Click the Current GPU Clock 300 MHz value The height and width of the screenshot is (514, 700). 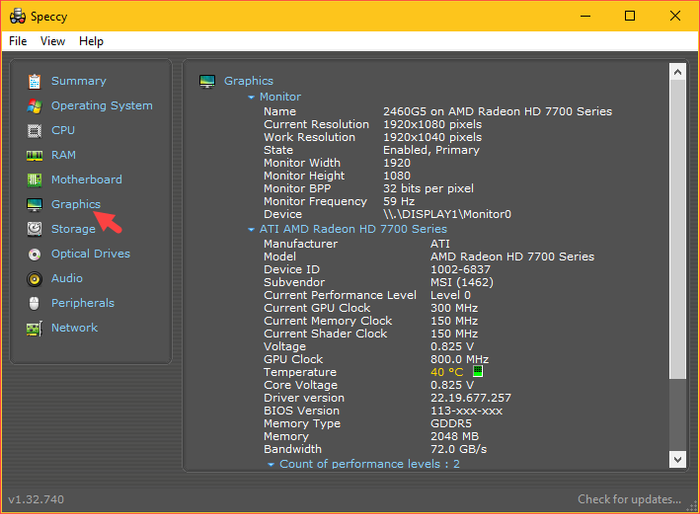[x=454, y=308]
